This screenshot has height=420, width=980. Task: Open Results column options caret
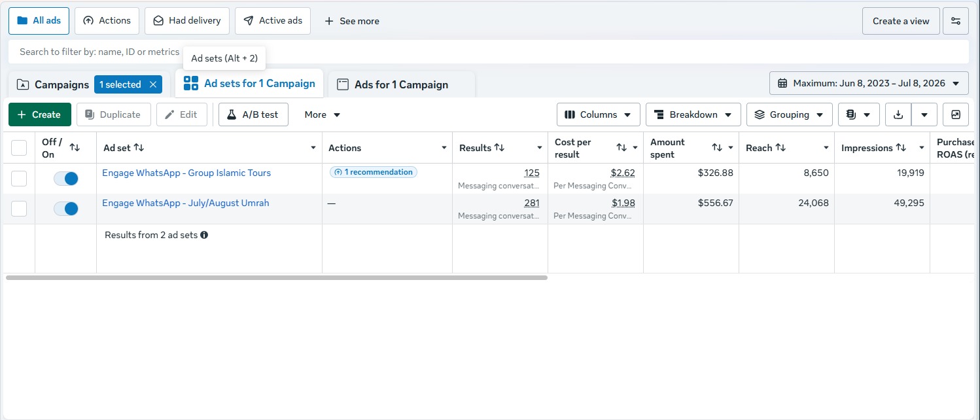[x=540, y=148]
